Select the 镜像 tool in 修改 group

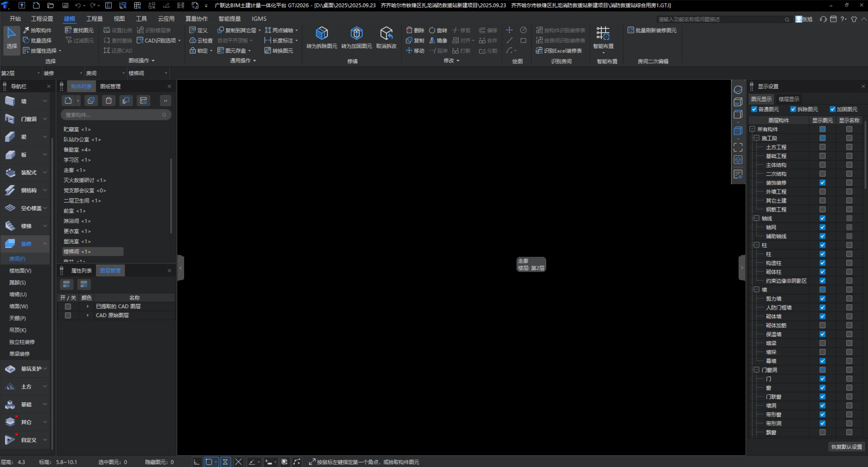tap(438, 40)
